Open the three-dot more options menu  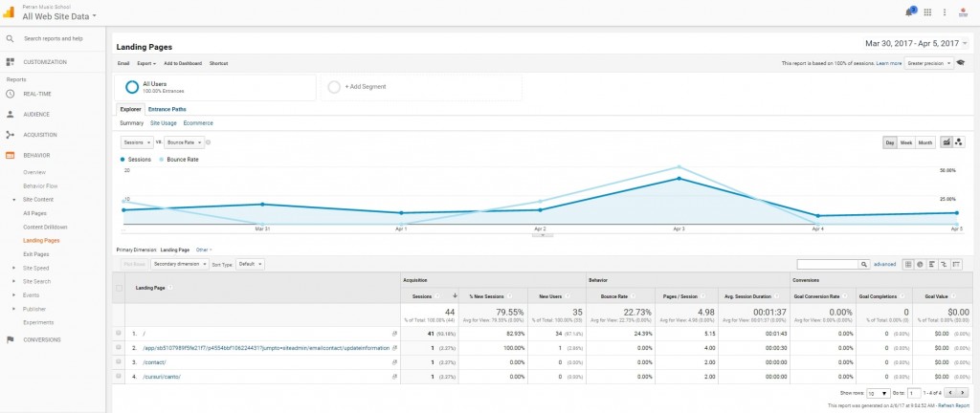(x=945, y=11)
